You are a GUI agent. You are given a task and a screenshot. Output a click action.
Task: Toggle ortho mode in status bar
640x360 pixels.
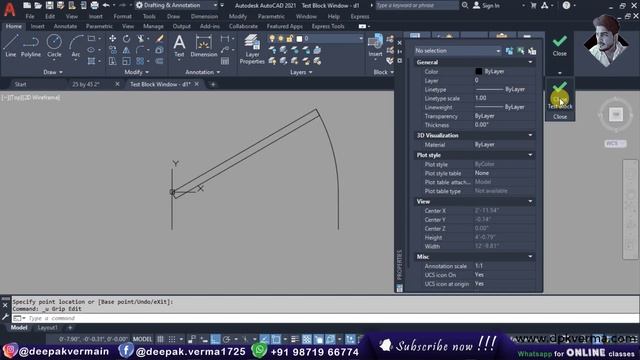click(215, 339)
